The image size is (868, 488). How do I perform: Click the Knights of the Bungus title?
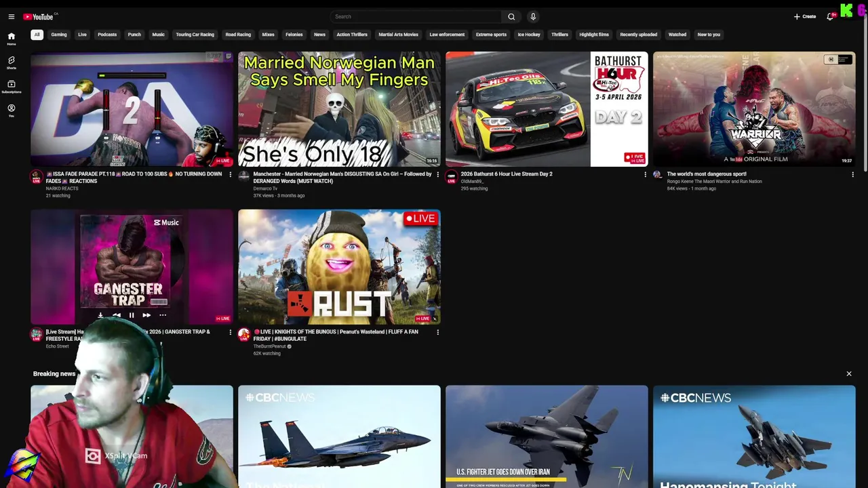336,335
